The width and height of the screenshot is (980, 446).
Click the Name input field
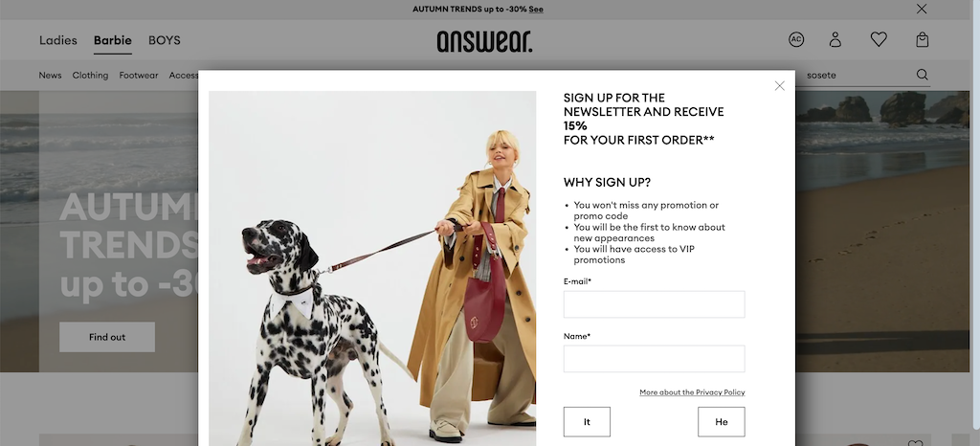[x=654, y=359]
